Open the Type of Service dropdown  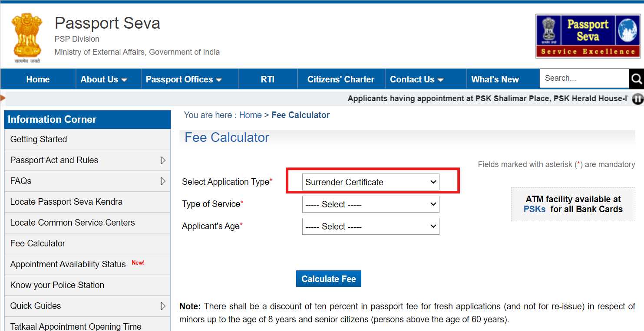370,204
